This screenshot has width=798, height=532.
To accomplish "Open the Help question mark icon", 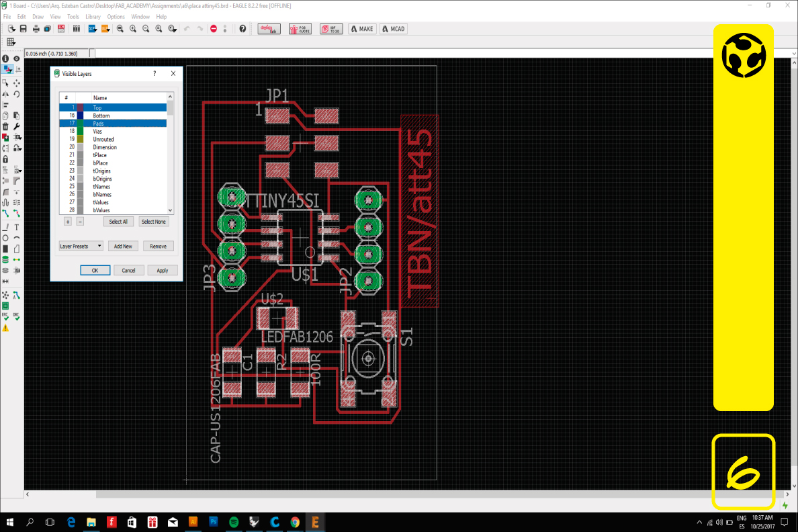I will (x=242, y=29).
